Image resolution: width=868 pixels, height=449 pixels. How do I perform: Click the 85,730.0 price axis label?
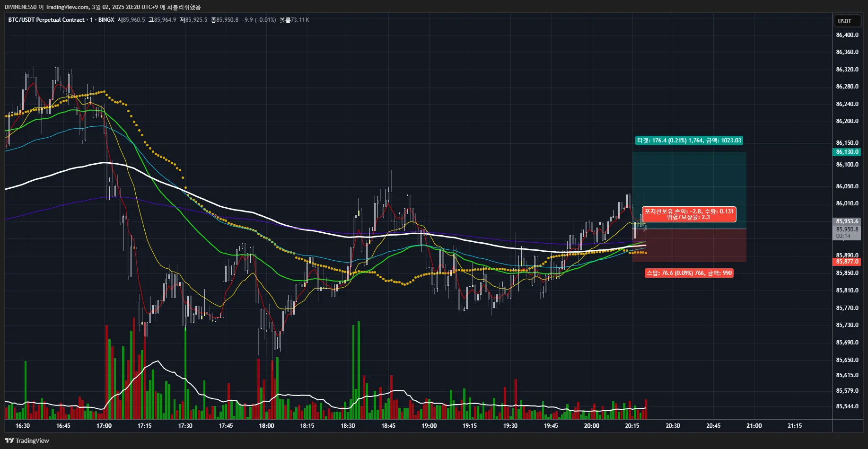[847, 325]
